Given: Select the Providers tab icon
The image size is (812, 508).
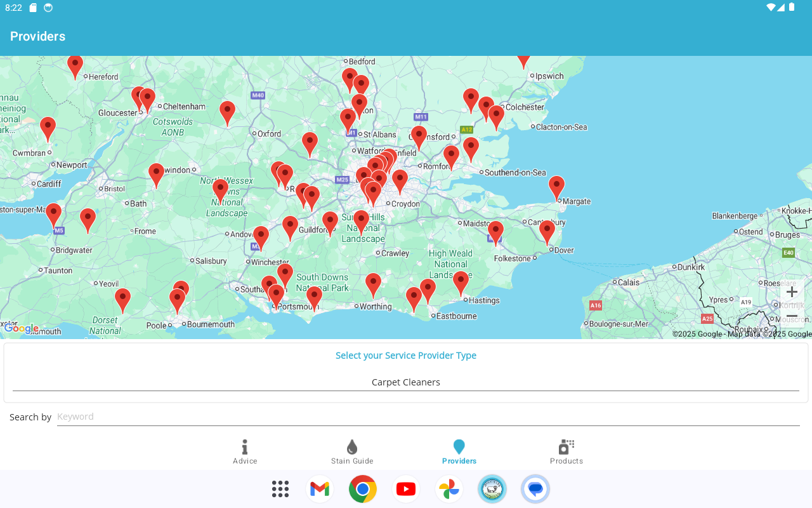Looking at the screenshot, I should pos(459,447).
